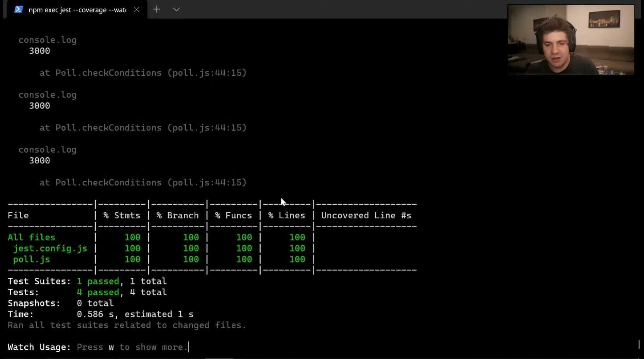644x359 pixels.
Task: Open a new terminal tab
Action: (x=156, y=10)
